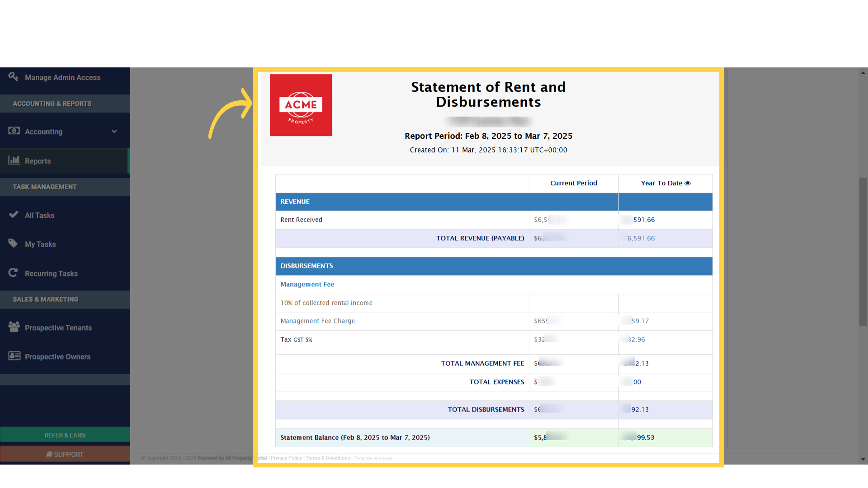Click the Management Fee link
Image resolution: width=868 pixels, height=488 pixels.
point(307,284)
